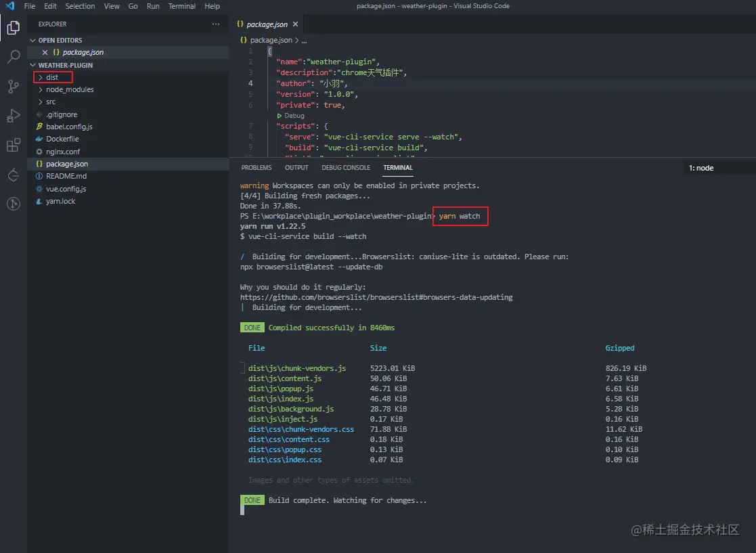The width and height of the screenshot is (756, 553).
Task: Open the Explorer view in activity bar
Action: (14, 28)
